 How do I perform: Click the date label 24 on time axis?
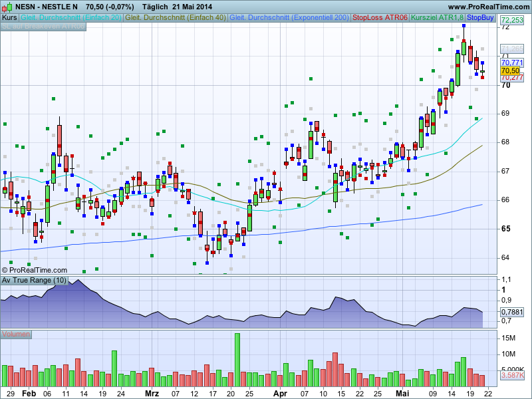[x=121, y=394]
